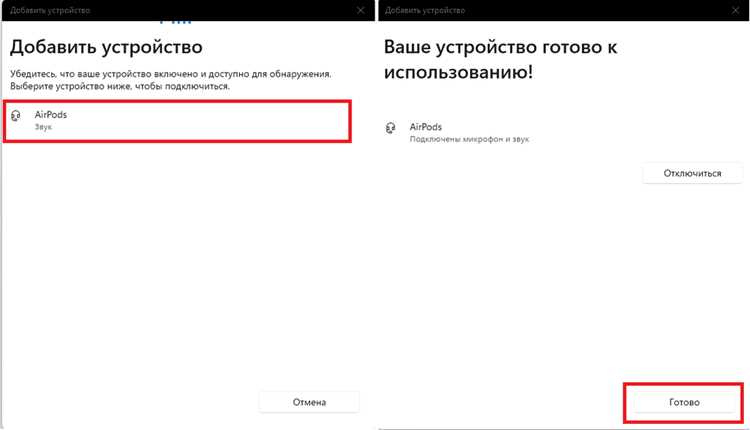This screenshot has height=430, width=750.
Task: Click the AirPods headset icon in right dialog
Action: point(390,128)
